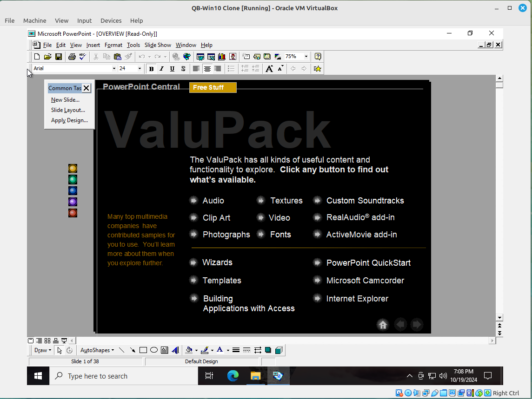Insert a Microsoft Word table

(200, 57)
